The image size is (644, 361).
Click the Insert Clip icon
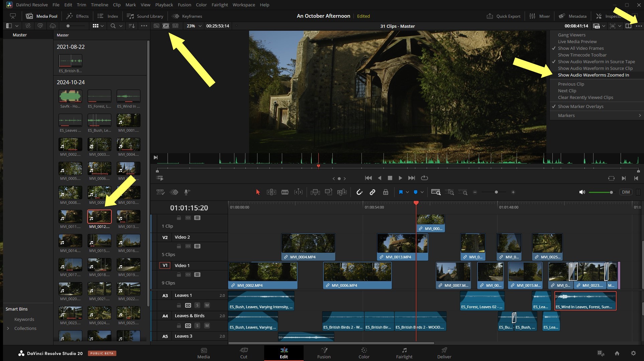point(315,192)
